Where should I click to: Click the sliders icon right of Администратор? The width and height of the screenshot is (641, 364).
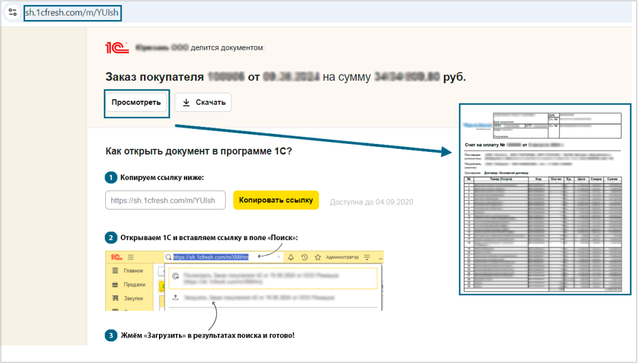pyautogui.click(x=367, y=257)
